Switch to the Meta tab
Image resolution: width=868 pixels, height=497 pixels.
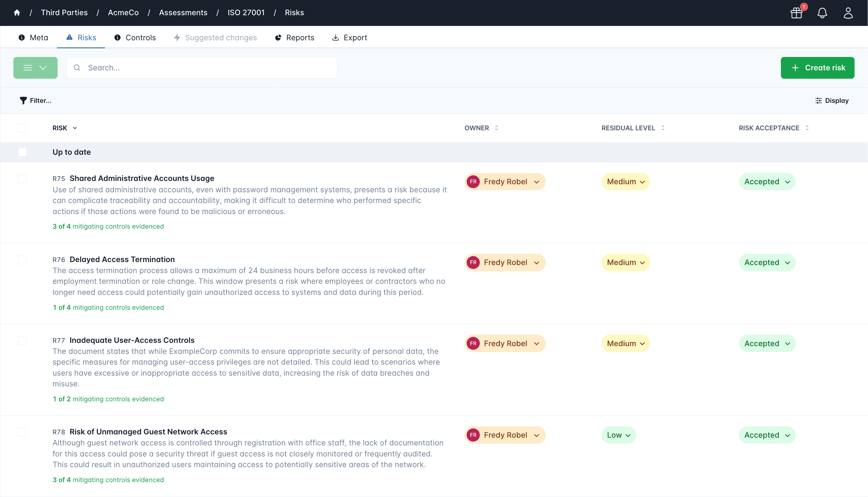point(33,38)
